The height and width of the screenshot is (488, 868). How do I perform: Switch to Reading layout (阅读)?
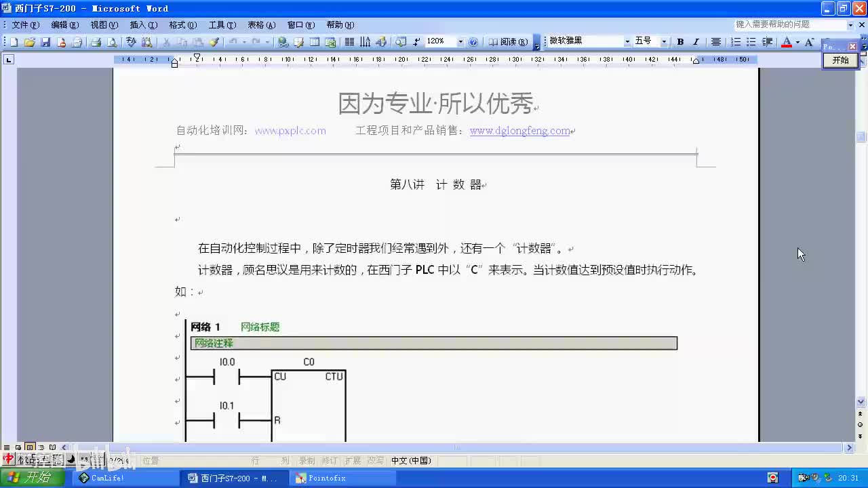[508, 42]
